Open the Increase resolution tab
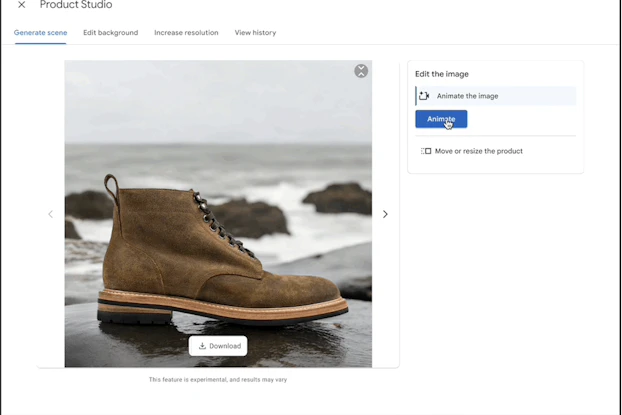Image resolution: width=622 pixels, height=415 pixels. click(x=186, y=33)
